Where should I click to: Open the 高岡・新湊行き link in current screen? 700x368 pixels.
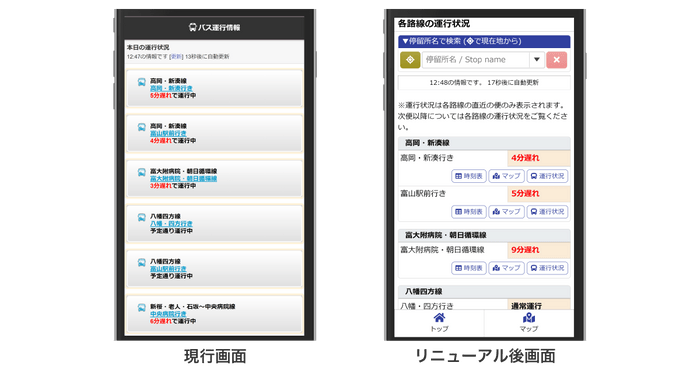point(171,88)
